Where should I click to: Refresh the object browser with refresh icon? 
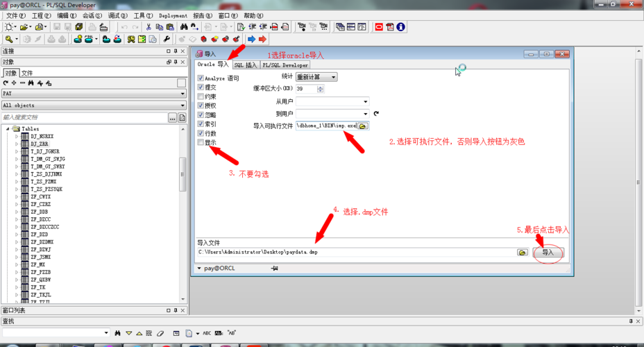6,83
